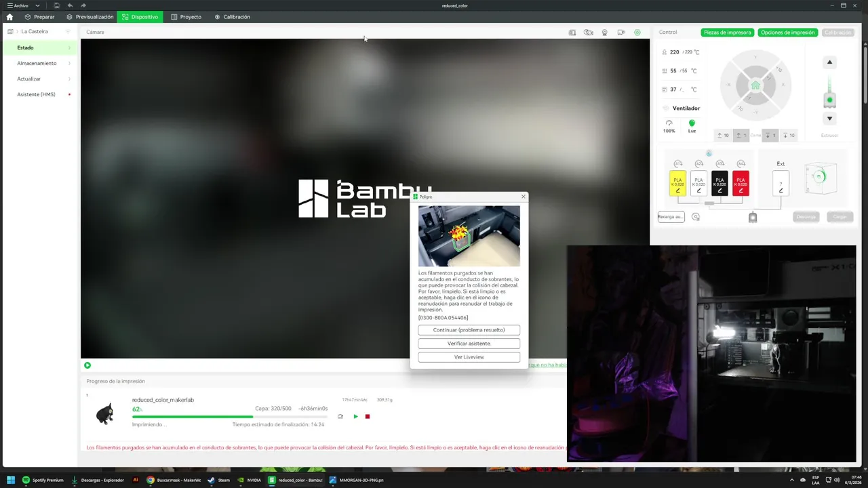Open Actualizar in the sidebar
This screenshot has width=868, height=488.
39,79
